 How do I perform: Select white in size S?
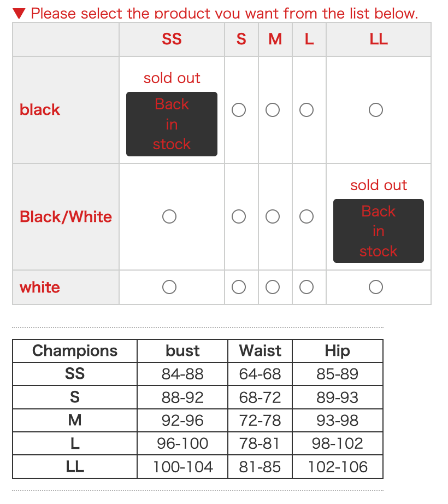pos(239,287)
